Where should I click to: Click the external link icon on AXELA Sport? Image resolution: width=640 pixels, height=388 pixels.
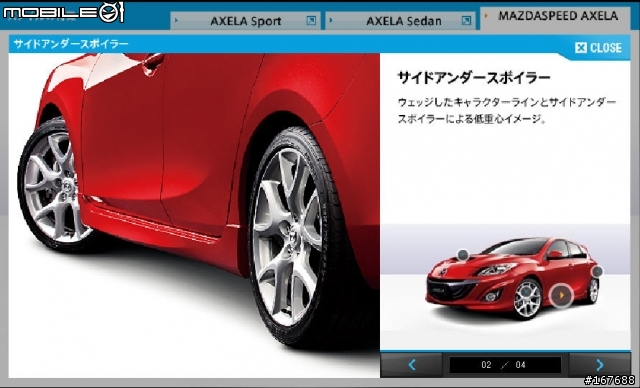coord(311,20)
